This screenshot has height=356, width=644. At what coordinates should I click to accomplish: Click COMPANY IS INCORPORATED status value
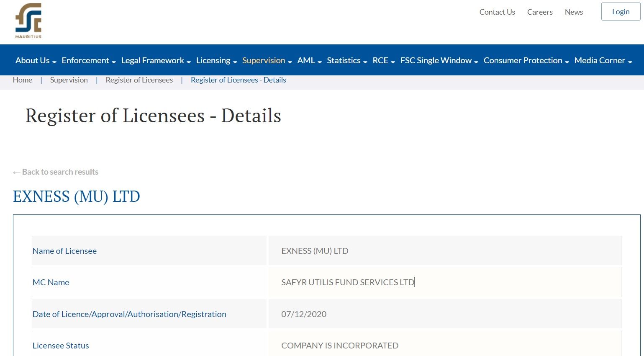tap(340, 346)
